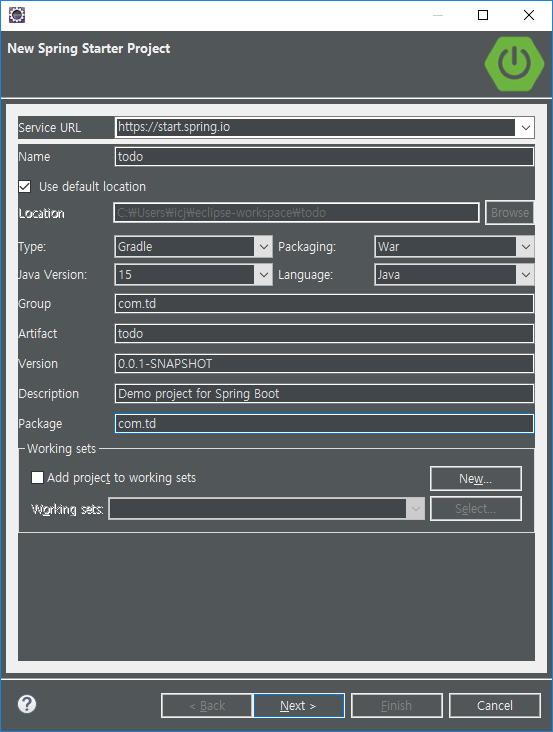Screen dimensions: 553x732
Task: Click the Select... working sets button
Action: click(476, 508)
